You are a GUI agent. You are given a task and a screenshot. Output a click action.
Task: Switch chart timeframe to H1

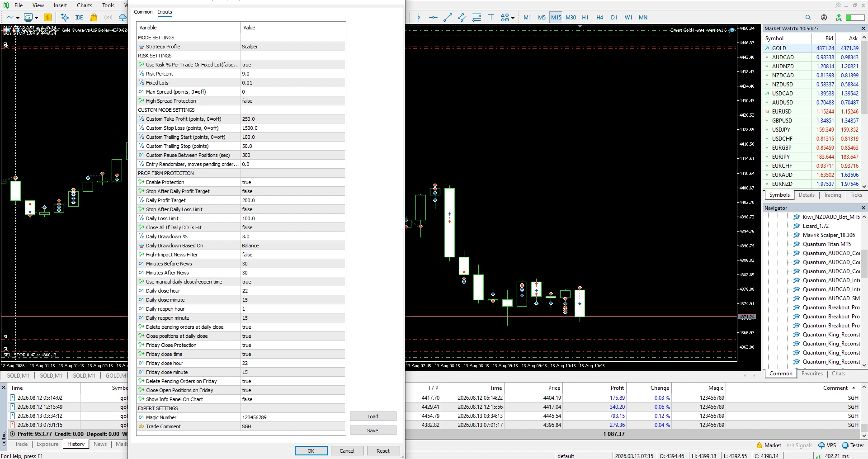click(x=585, y=18)
